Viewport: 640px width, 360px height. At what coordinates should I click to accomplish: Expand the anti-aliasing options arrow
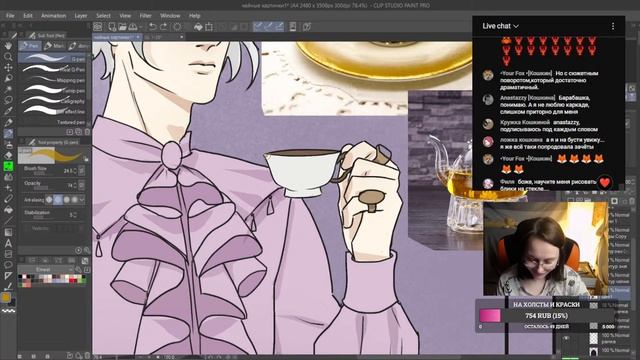click(82, 200)
